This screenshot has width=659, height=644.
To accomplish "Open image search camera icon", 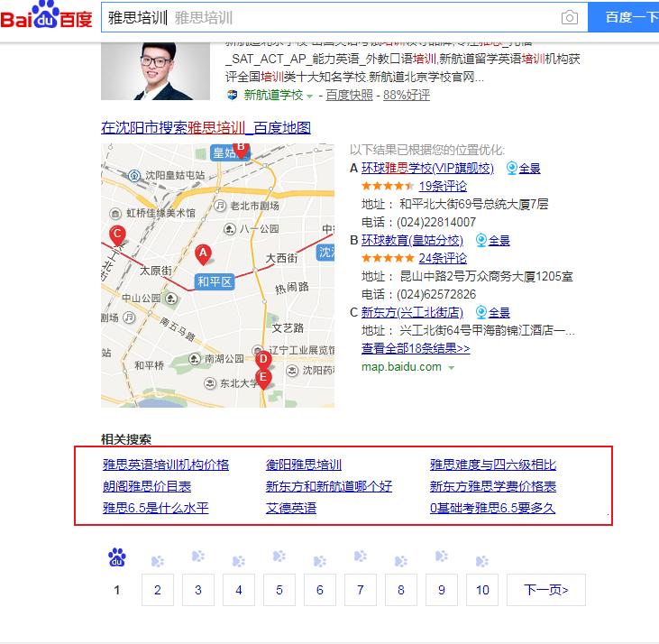I will click(570, 17).
